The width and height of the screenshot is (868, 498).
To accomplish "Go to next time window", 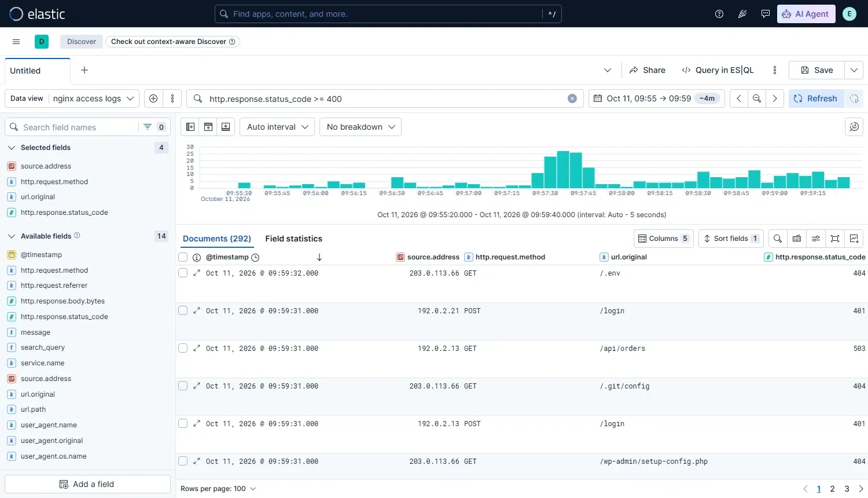I will point(775,98).
